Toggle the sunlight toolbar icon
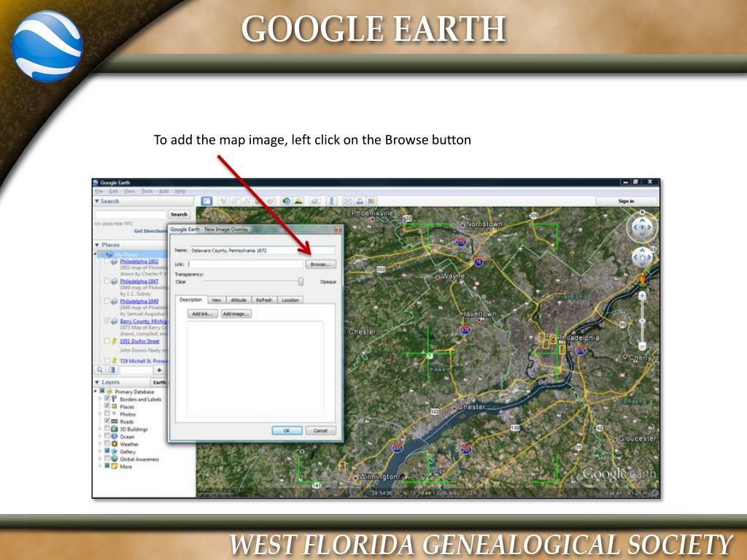 click(x=298, y=201)
